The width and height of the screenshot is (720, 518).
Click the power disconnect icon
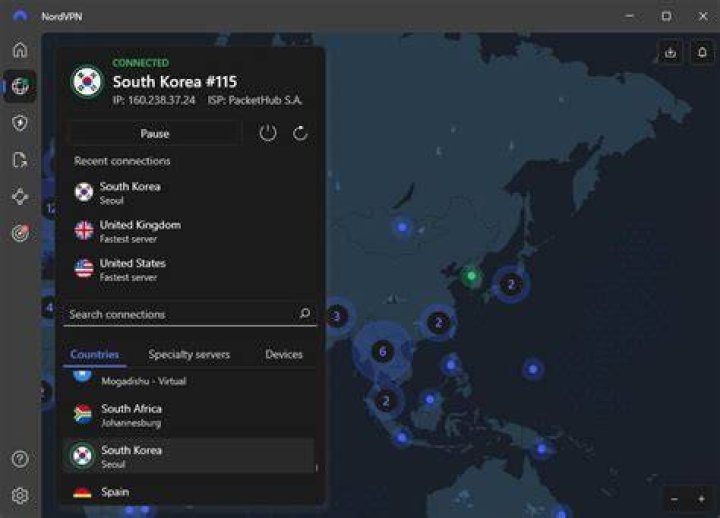[268, 133]
